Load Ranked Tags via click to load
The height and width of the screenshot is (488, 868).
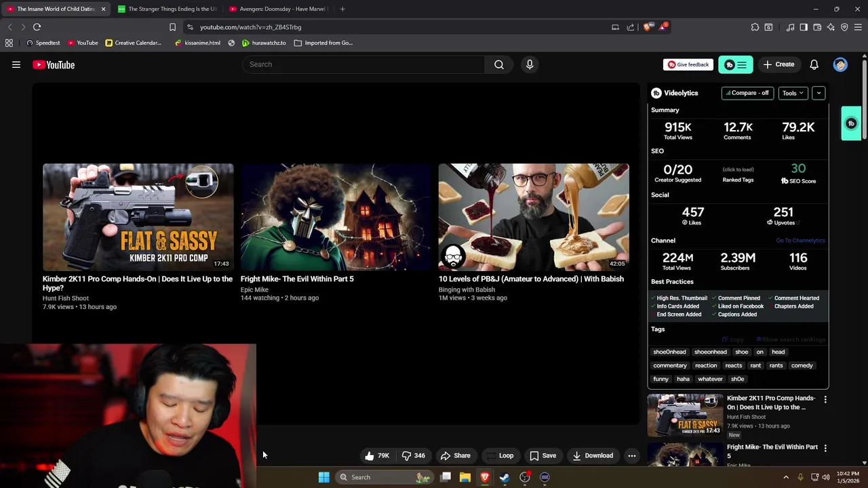[738, 169]
